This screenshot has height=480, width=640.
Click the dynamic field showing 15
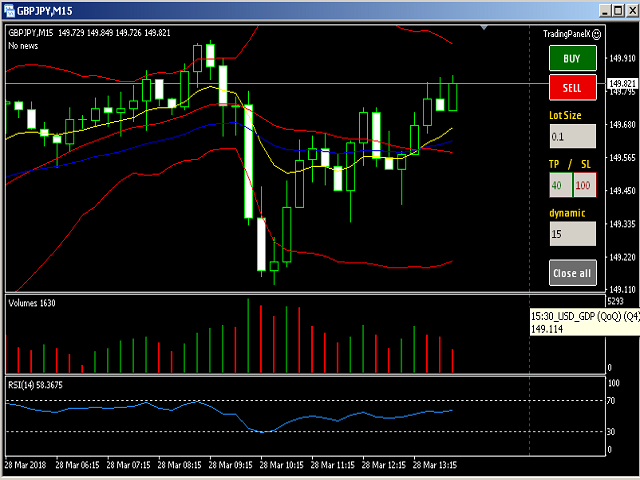pos(572,233)
